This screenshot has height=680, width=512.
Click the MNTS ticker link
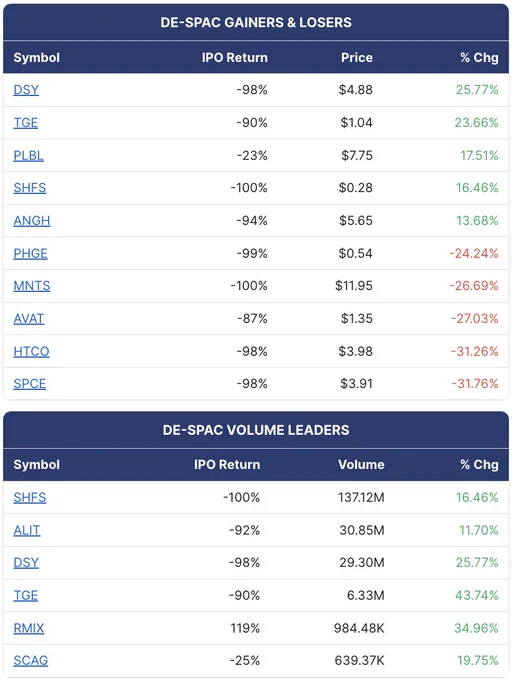tap(32, 286)
